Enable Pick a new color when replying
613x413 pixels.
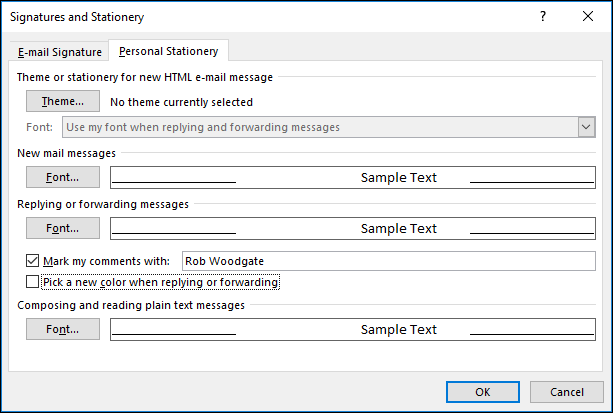[x=33, y=282]
